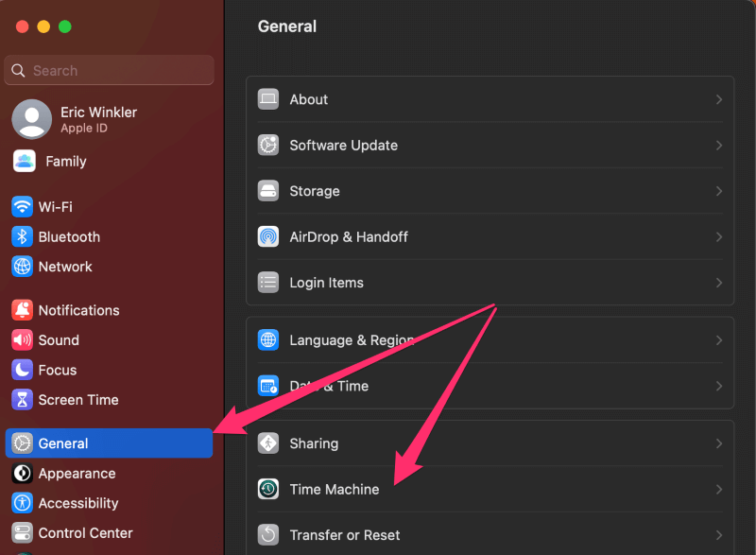Click the Family icon in sidebar
This screenshot has width=756, height=555.
click(x=25, y=161)
